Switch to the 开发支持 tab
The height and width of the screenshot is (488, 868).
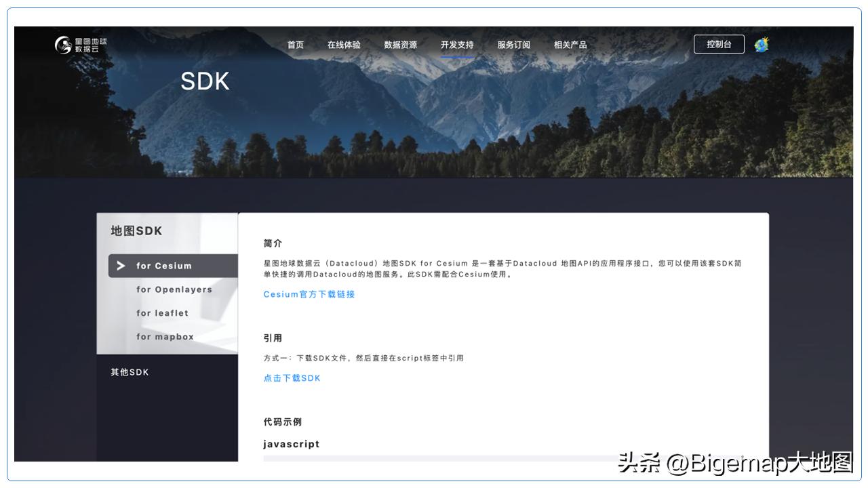click(458, 44)
